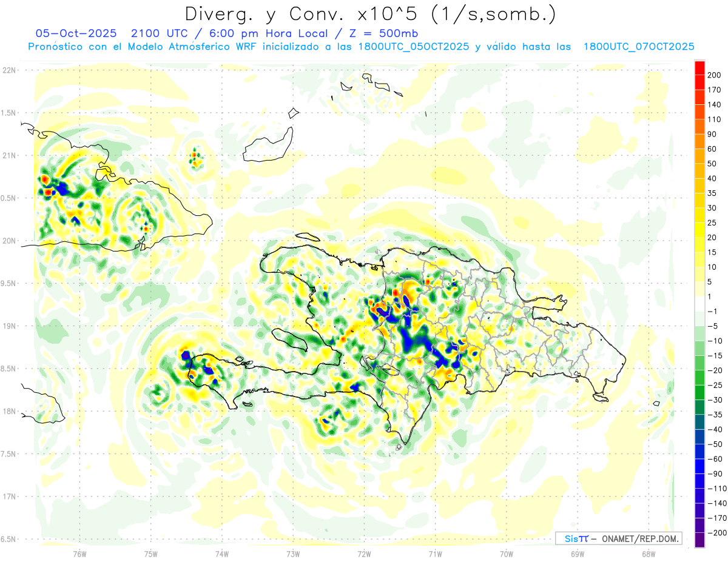Click the colorbar label '60'
The width and height of the screenshot is (728, 562).
click(x=713, y=149)
